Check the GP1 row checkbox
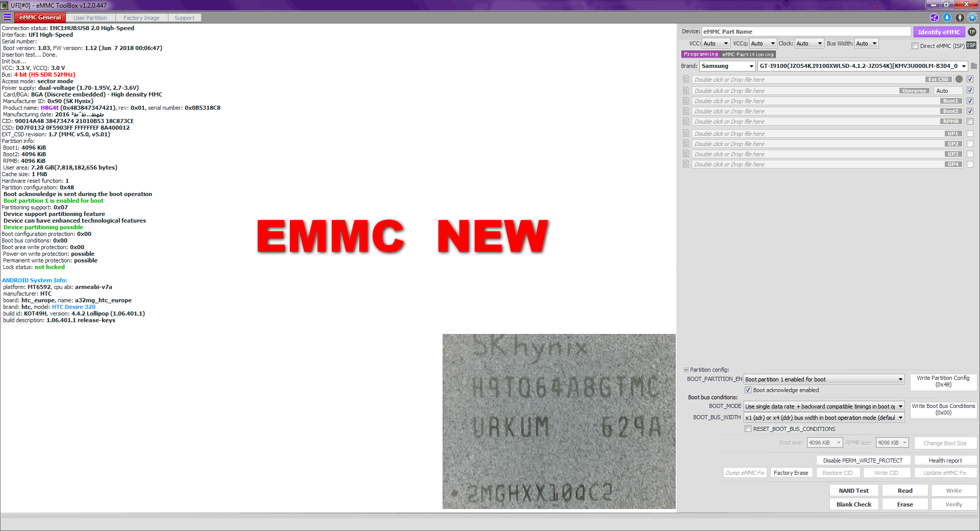 [x=970, y=133]
